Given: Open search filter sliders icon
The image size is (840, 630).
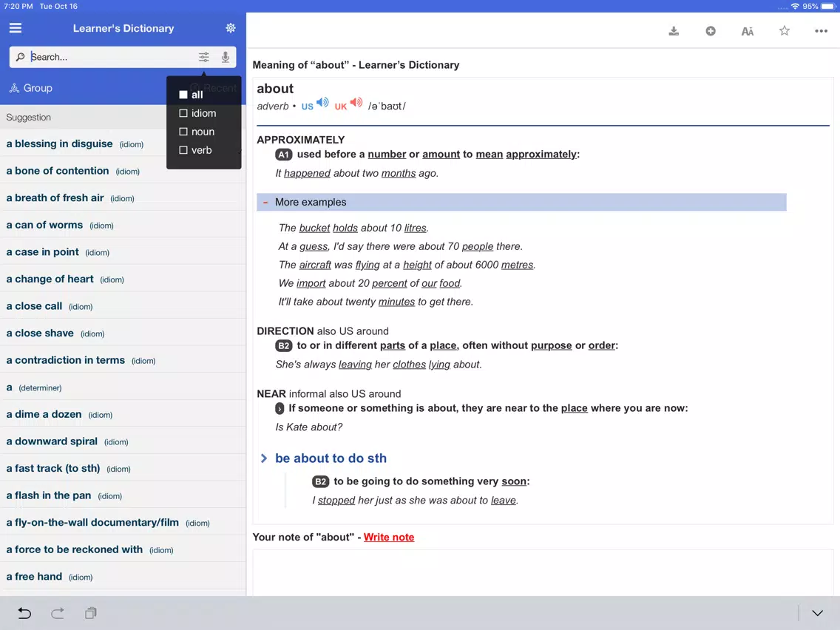Looking at the screenshot, I should pyautogui.click(x=203, y=57).
